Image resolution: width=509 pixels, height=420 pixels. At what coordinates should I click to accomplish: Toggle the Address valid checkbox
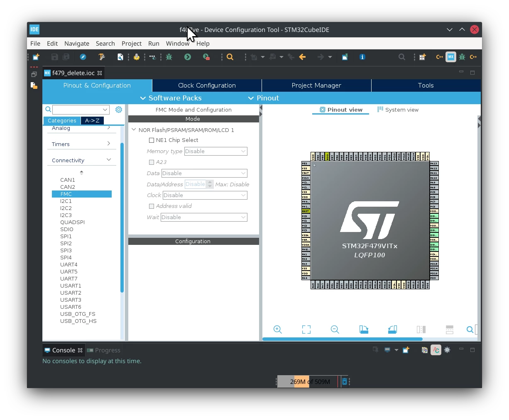pos(152,206)
